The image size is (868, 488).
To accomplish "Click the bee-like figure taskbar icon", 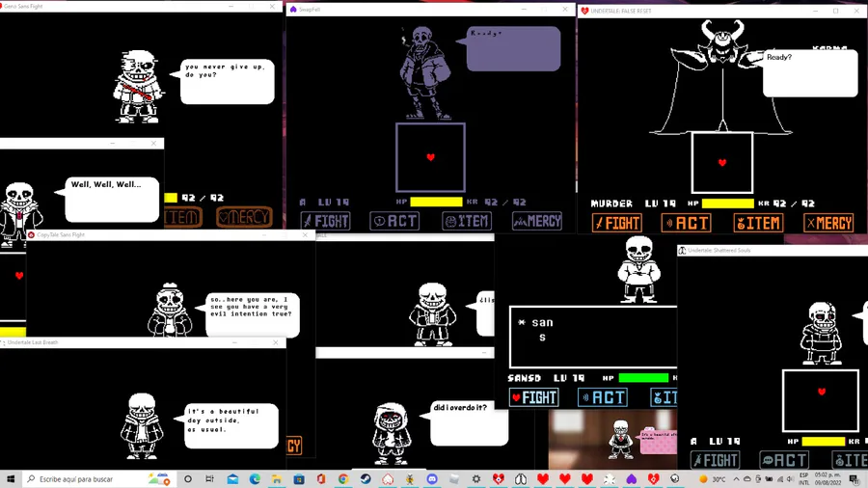I will (x=410, y=479).
